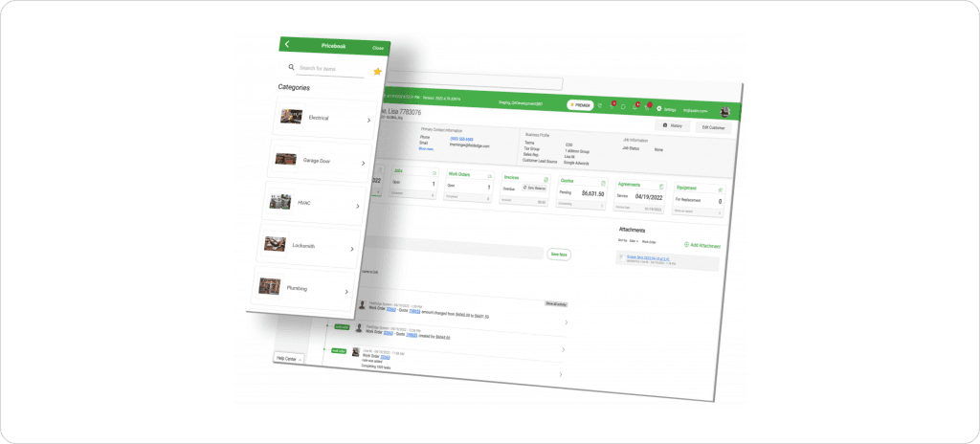The width and height of the screenshot is (980, 444).
Task: Open the Settings gear icon
Action: pyautogui.click(x=658, y=108)
